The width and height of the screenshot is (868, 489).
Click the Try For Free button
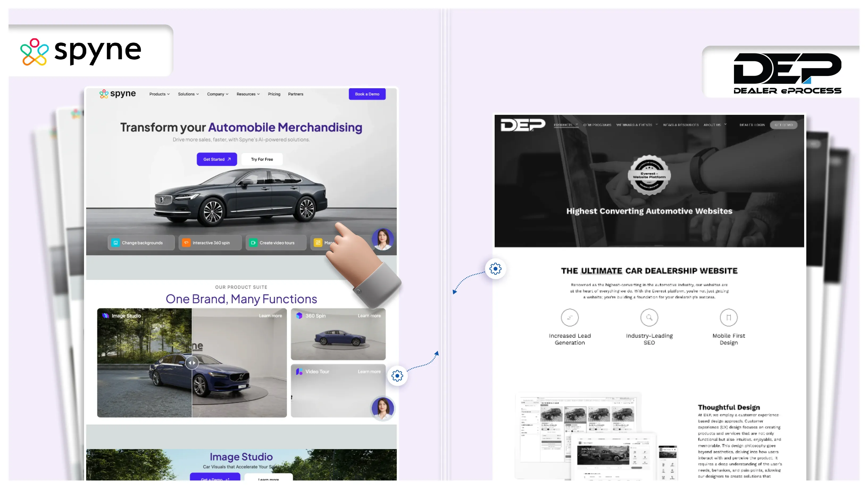pos(262,159)
